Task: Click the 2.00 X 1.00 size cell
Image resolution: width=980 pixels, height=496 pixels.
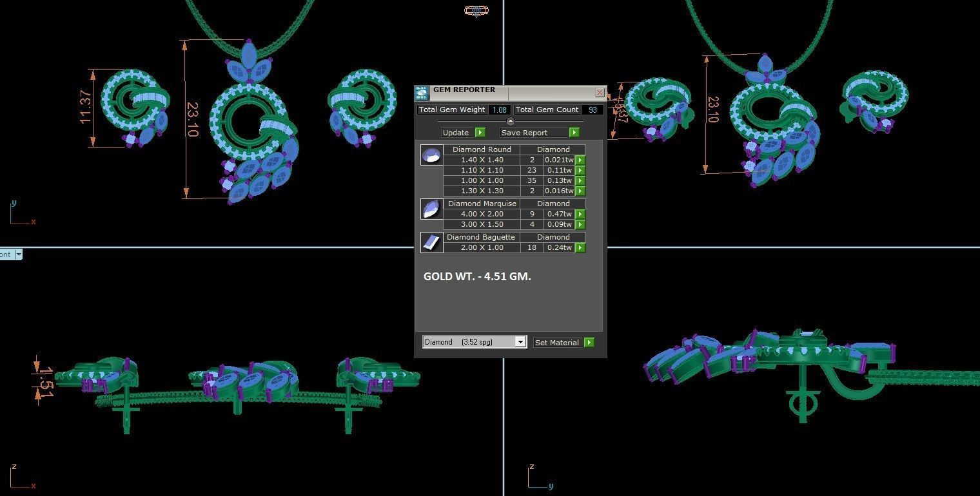Action: click(x=482, y=247)
